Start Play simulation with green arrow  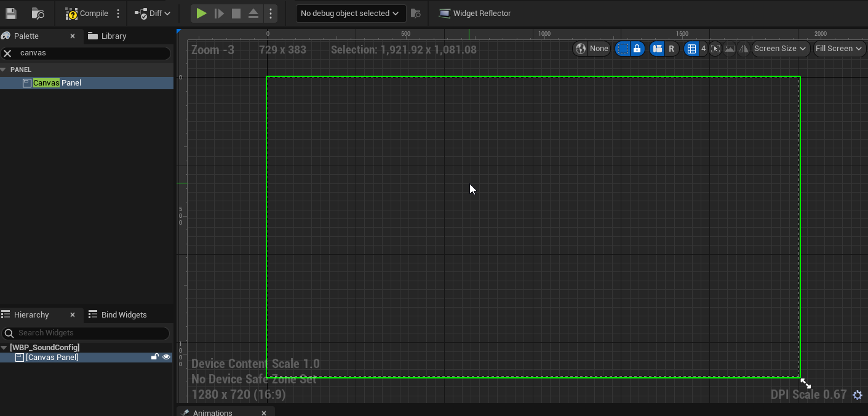[x=201, y=13]
